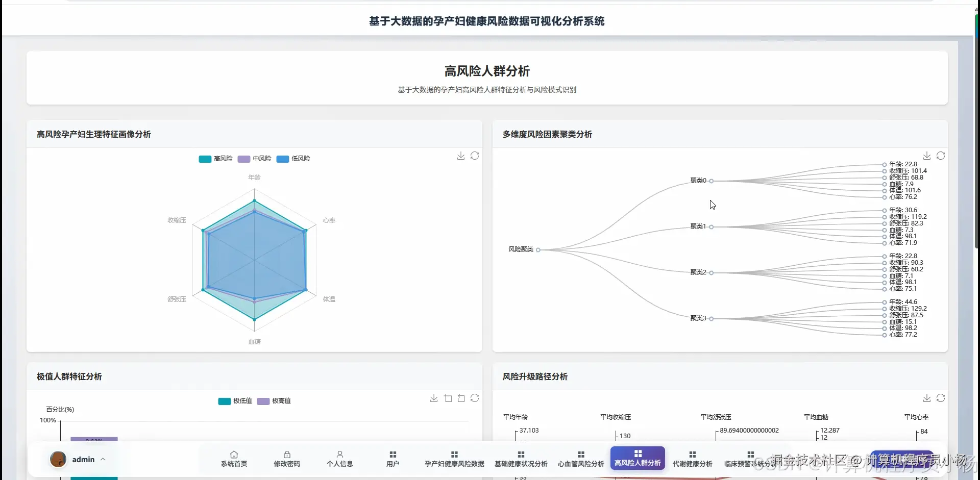Download the radar chart as an image
The image size is (980, 480).
pos(461,156)
